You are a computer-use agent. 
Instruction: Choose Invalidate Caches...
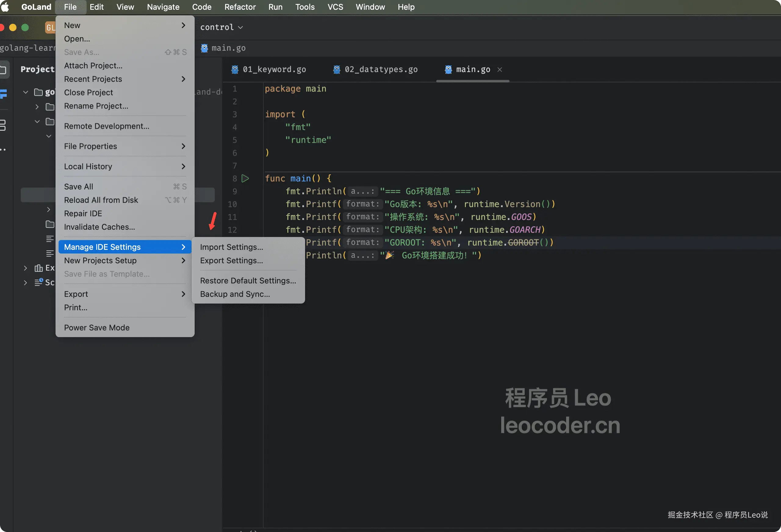coord(125,227)
